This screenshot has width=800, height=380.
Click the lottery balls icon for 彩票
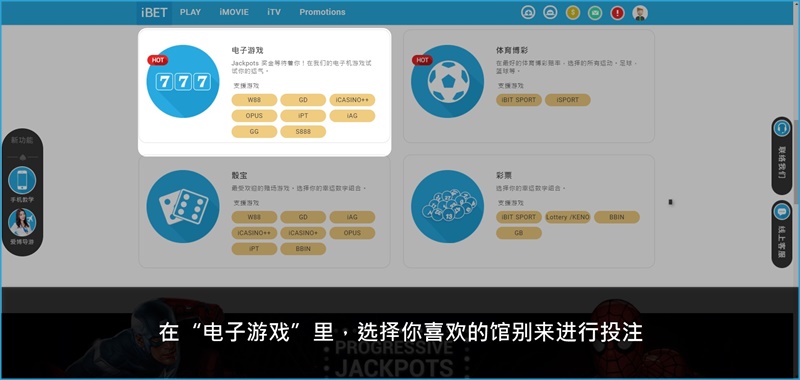point(447,207)
